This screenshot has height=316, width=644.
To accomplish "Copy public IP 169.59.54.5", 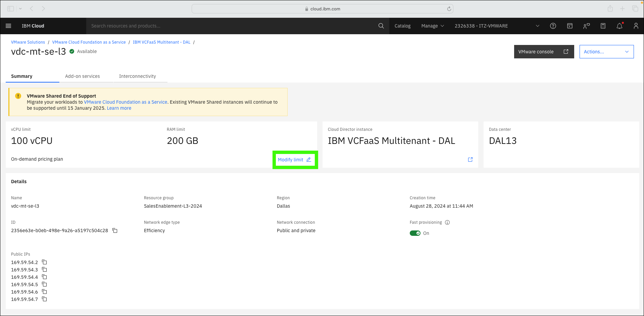I will [44, 284].
